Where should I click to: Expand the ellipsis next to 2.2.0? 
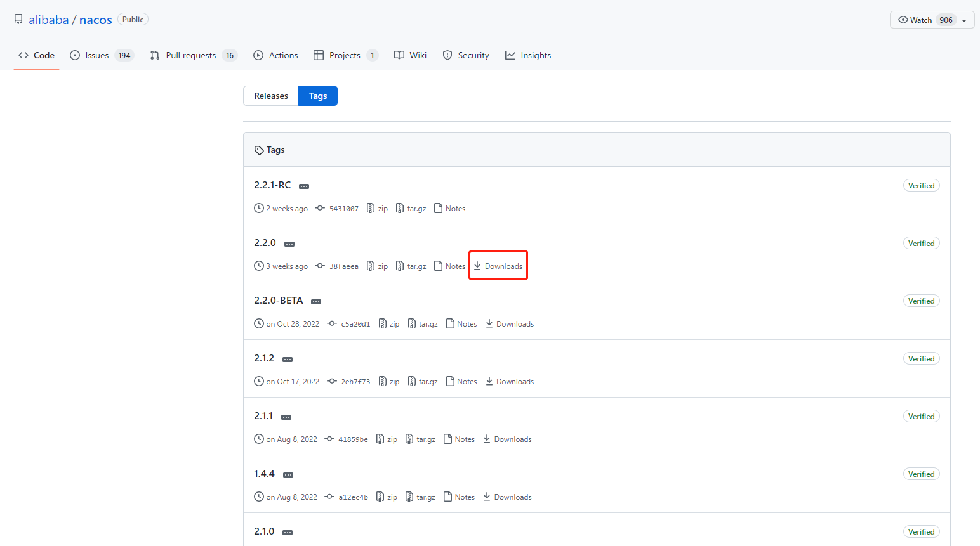click(x=289, y=244)
